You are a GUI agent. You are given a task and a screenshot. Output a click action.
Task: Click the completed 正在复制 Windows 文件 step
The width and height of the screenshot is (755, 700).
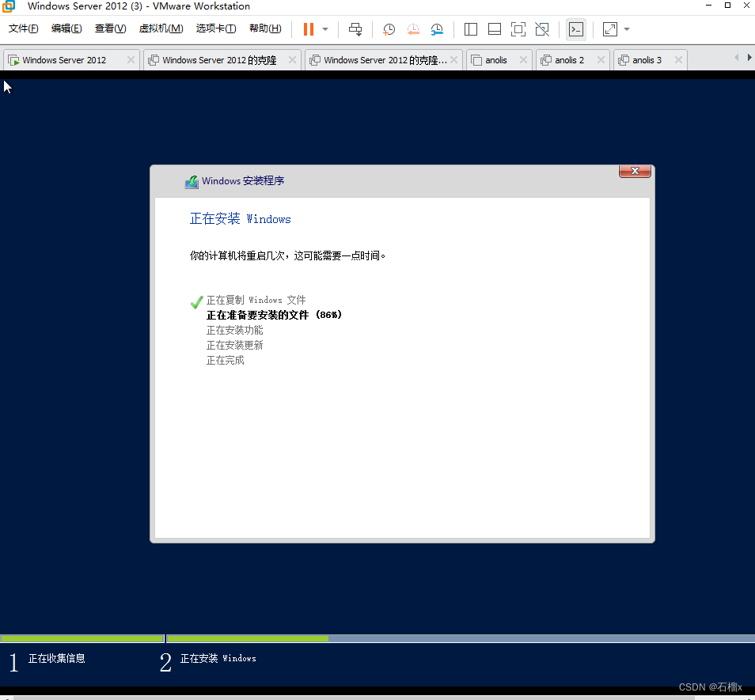point(256,300)
